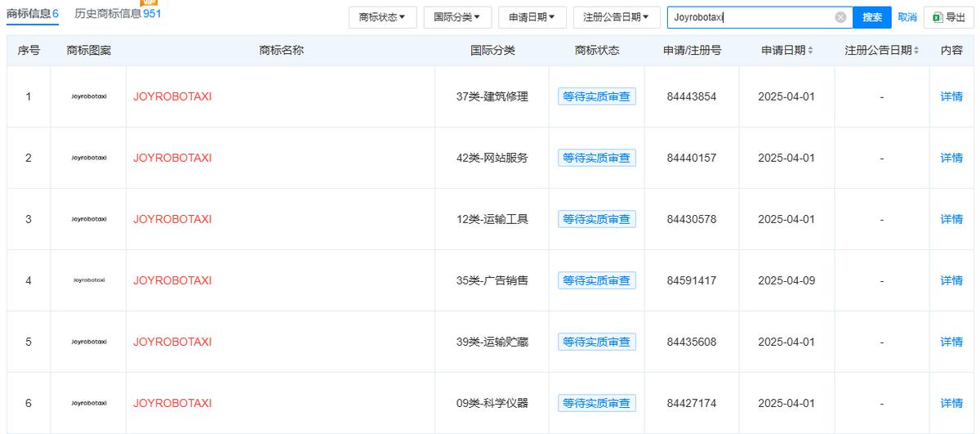Viewport: 980px width, 434px height.
Task: Sort by application date column arrows
Action: [810, 51]
